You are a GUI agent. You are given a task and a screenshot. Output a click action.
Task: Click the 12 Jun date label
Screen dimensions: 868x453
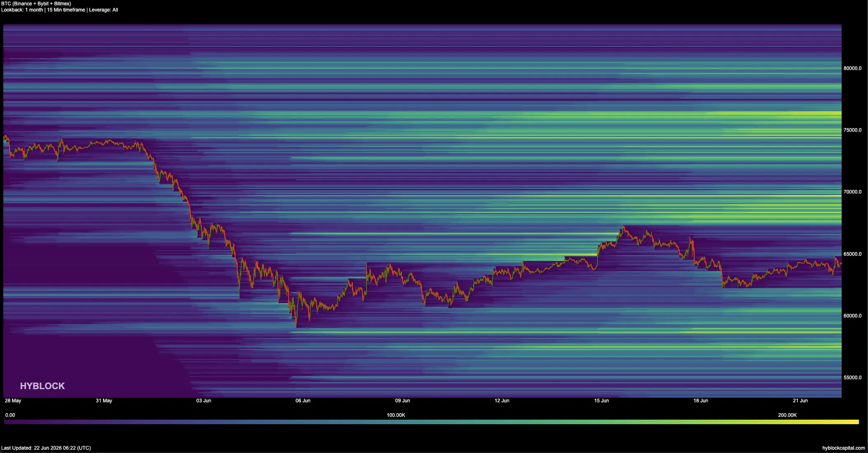[502, 401]
